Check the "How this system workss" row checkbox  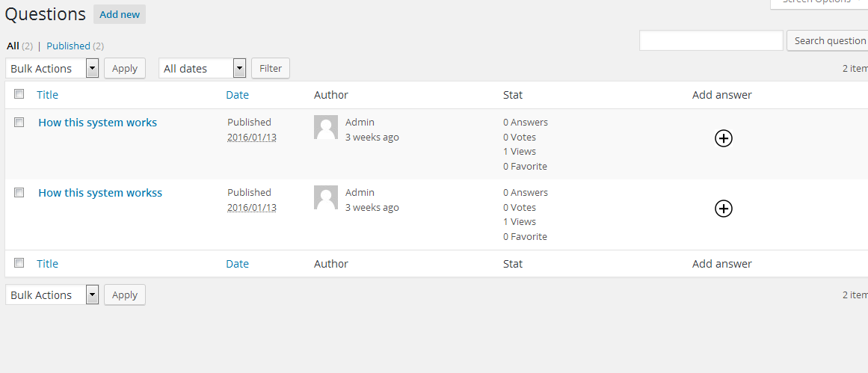pyautogui.click(x=19, y=192)
